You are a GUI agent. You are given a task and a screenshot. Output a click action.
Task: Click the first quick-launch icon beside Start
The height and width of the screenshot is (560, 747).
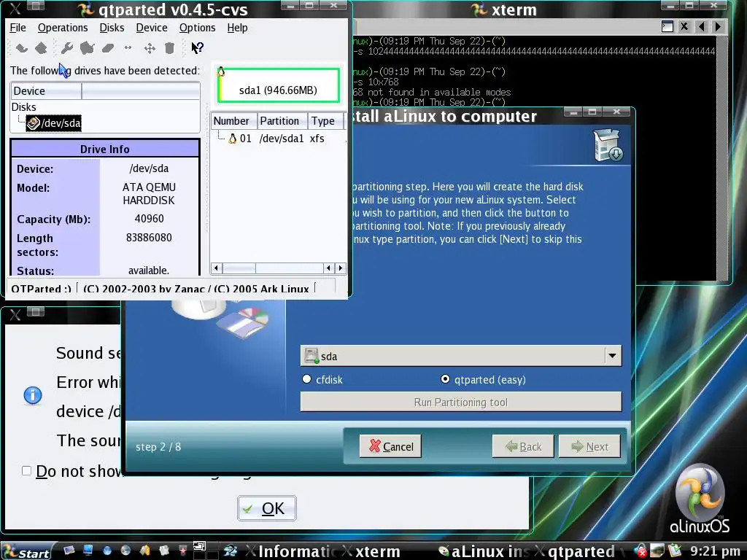69,551
